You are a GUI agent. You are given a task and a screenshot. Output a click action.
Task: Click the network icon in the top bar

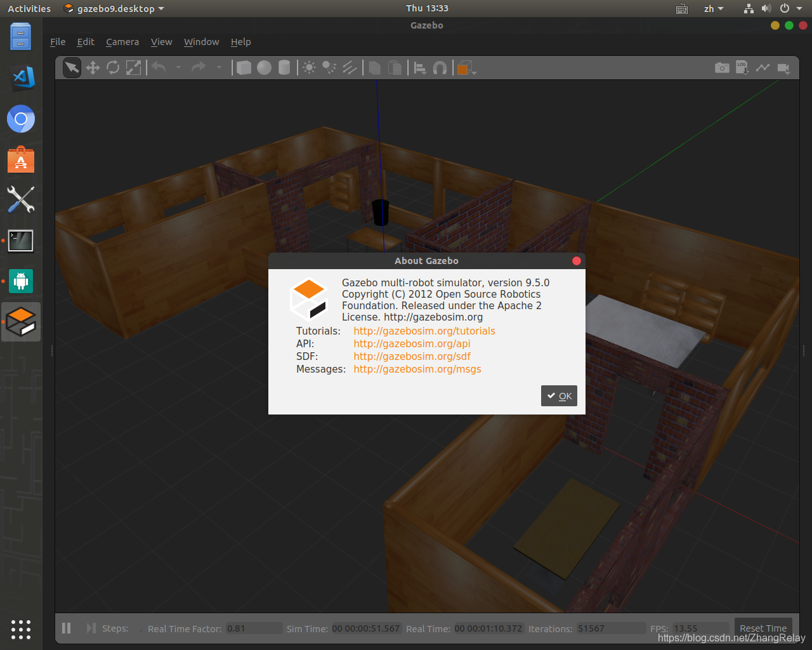(x=749, y=9)
